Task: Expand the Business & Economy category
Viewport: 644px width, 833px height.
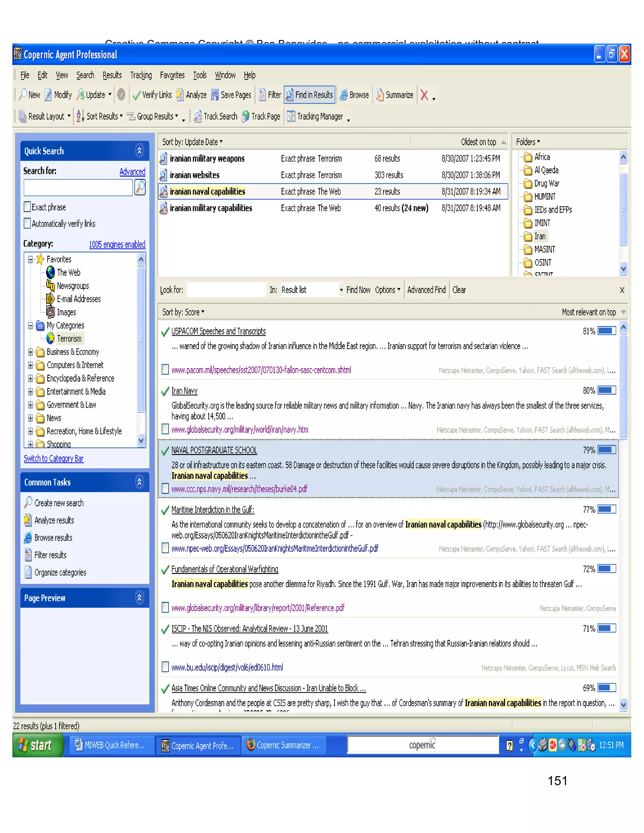Action: [x=31, y=352]
